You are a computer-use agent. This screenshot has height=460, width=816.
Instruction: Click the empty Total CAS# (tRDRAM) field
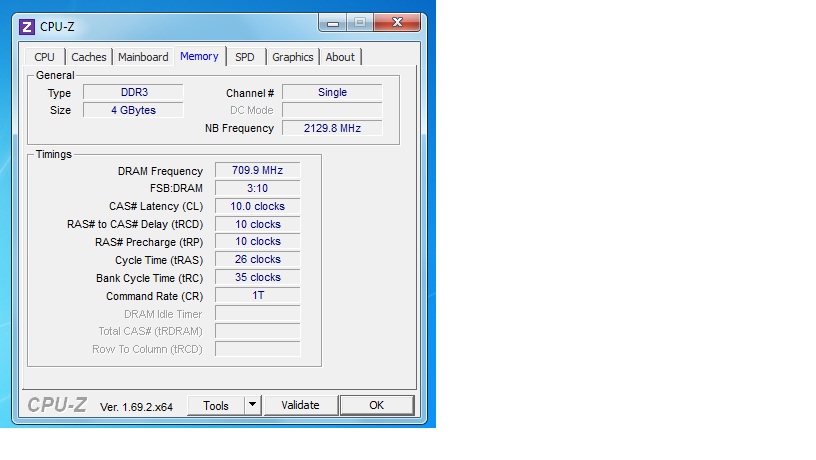[258, 331]
